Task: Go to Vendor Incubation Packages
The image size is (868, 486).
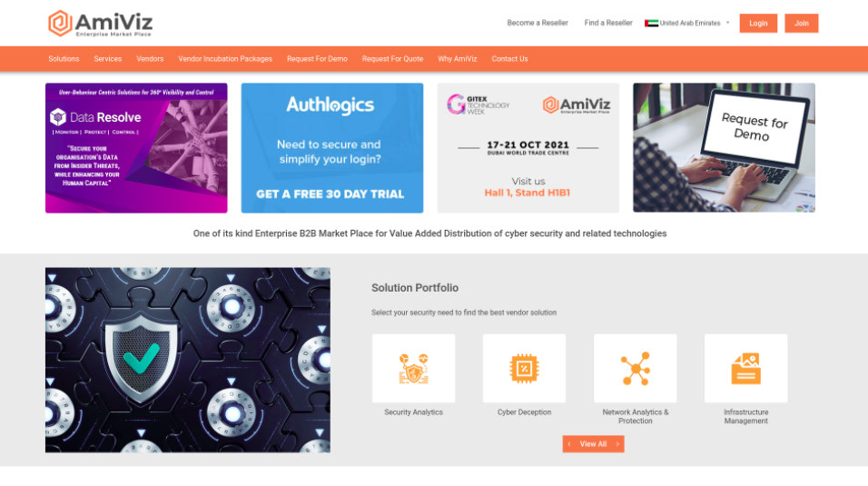Action: coord(225,59)
